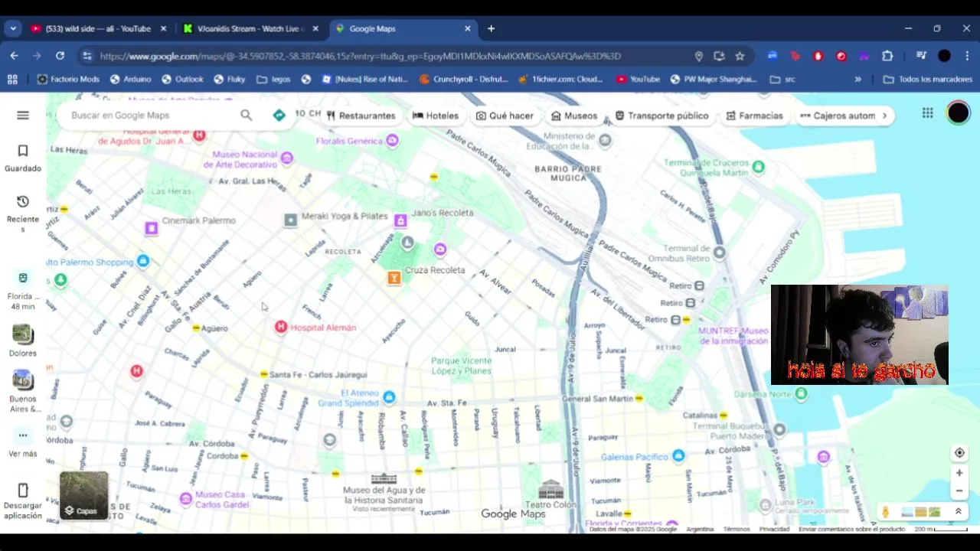Switch to the Vloanidis Stream tab
The height and width of the screenshot is (551, 980).
click(250, 28)
